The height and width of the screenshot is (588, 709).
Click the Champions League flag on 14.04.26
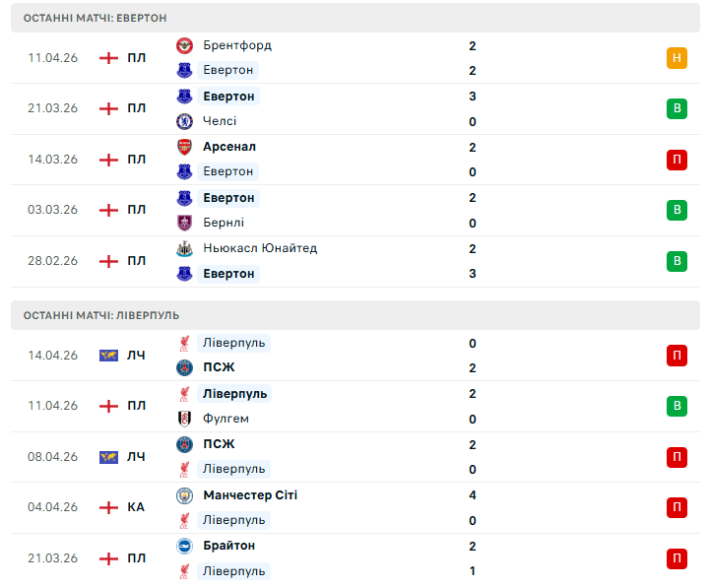pos(108,356)
